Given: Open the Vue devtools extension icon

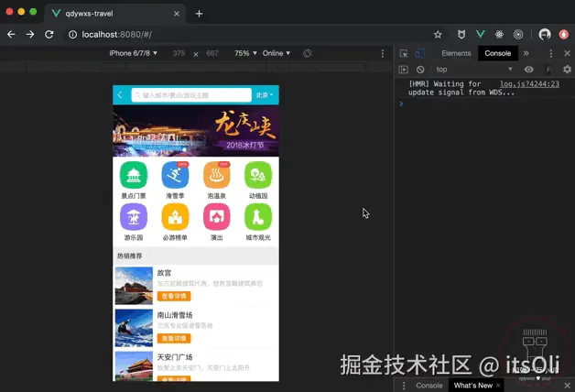Looking at the screenshot, I should click(480, 35).
